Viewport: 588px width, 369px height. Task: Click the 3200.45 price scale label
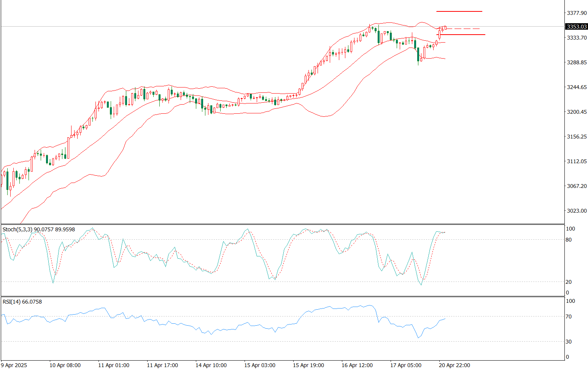[x=577, y=112]
